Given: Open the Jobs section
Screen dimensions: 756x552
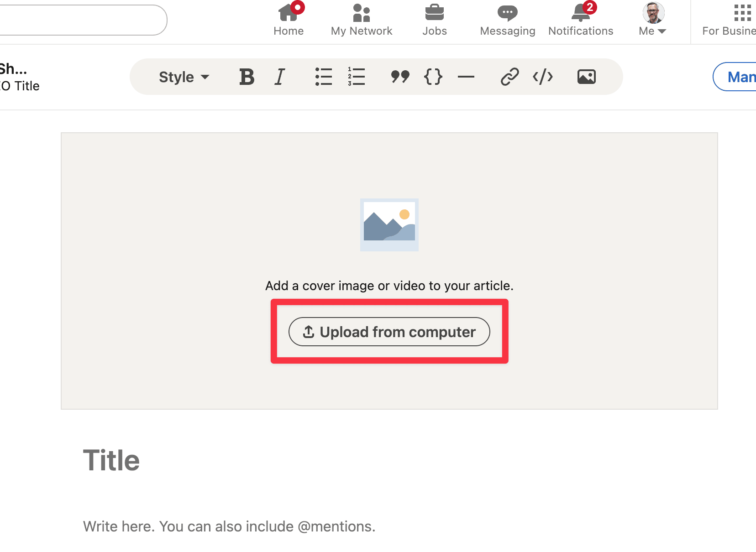Looking at the screenshot, I should tap(434, 20).
